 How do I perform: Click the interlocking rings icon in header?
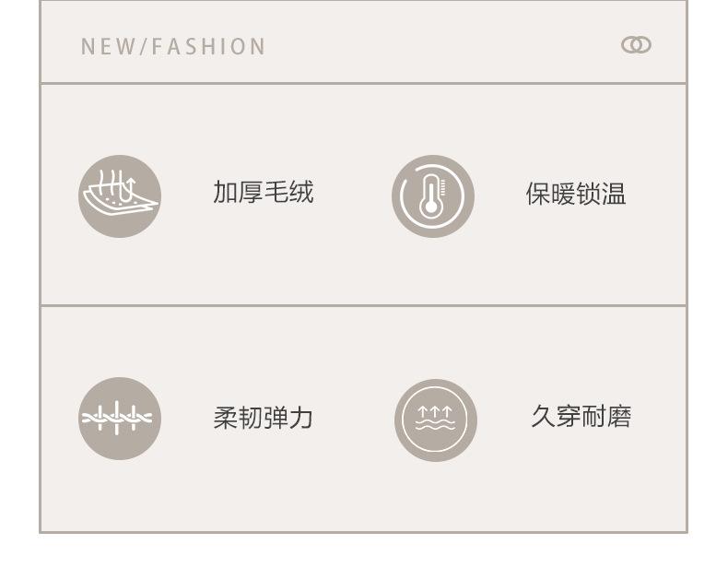click(x=636, y=45)
